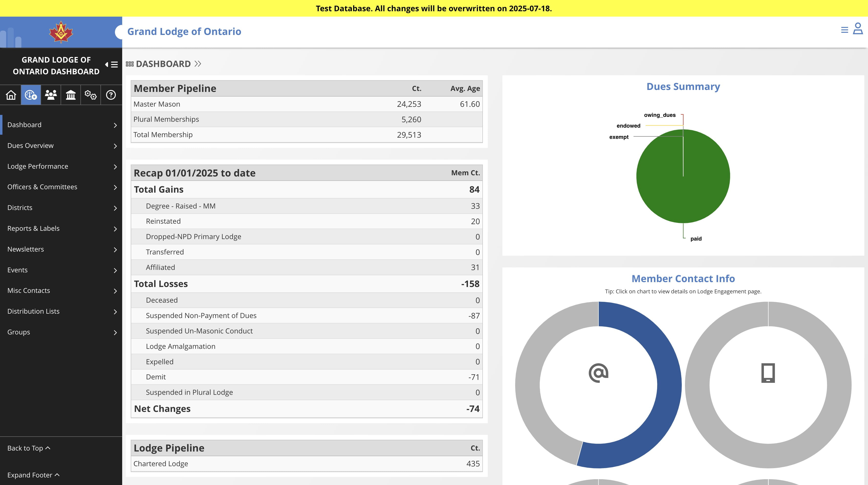Open the Dashboard sidebar item
This screenshot has width=868, height=485.
coord(61,125)
